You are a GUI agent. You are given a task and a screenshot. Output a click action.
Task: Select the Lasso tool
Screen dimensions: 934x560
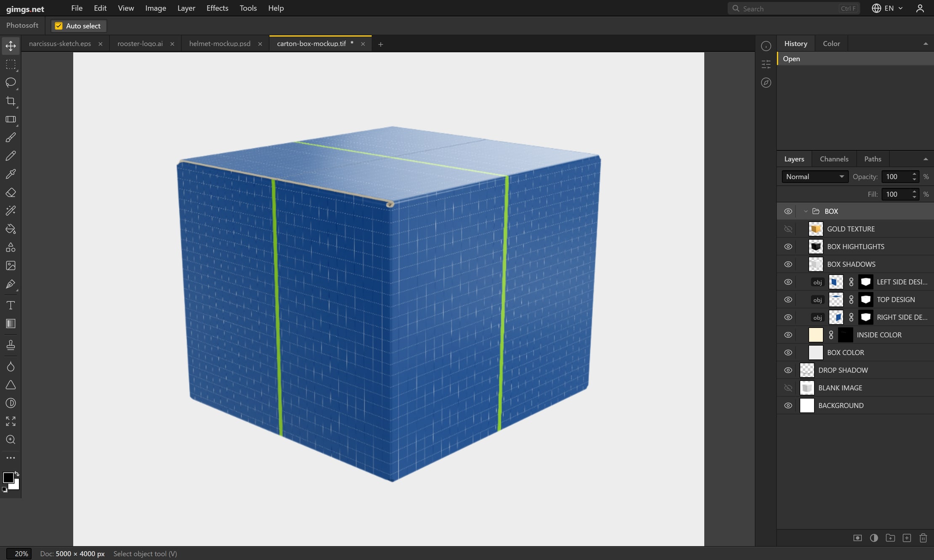pyautogui.click(x=11, y=82)
